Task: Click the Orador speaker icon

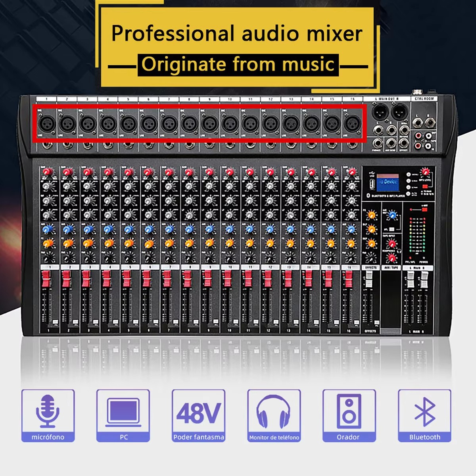Action: (349, 415)
